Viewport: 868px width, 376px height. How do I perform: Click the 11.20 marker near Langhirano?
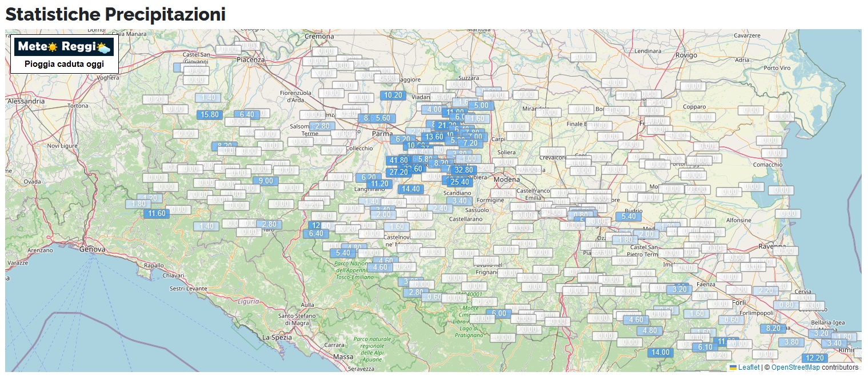tap(379, 184)
